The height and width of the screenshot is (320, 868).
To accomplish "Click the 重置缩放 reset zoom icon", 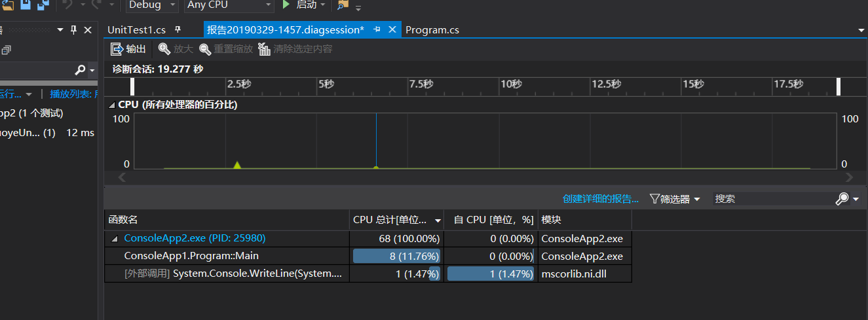I will click(x=205, y=49).
